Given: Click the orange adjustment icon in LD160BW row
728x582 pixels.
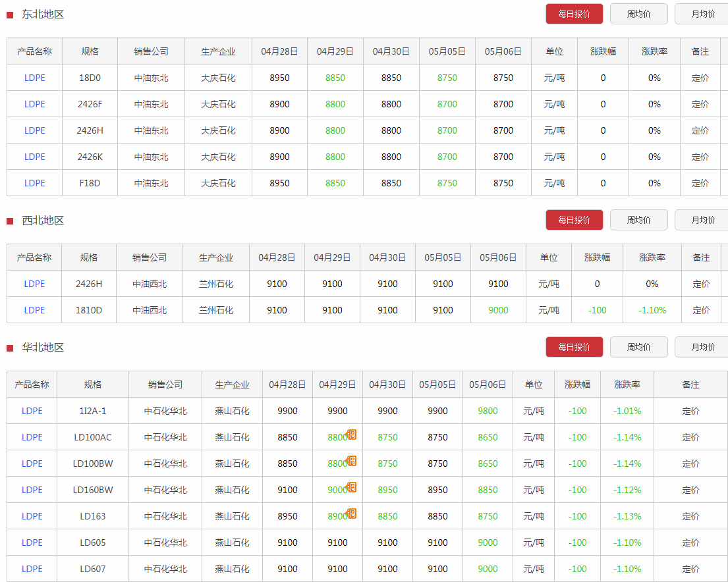Looking at the screenshot, I should [351, 487].
